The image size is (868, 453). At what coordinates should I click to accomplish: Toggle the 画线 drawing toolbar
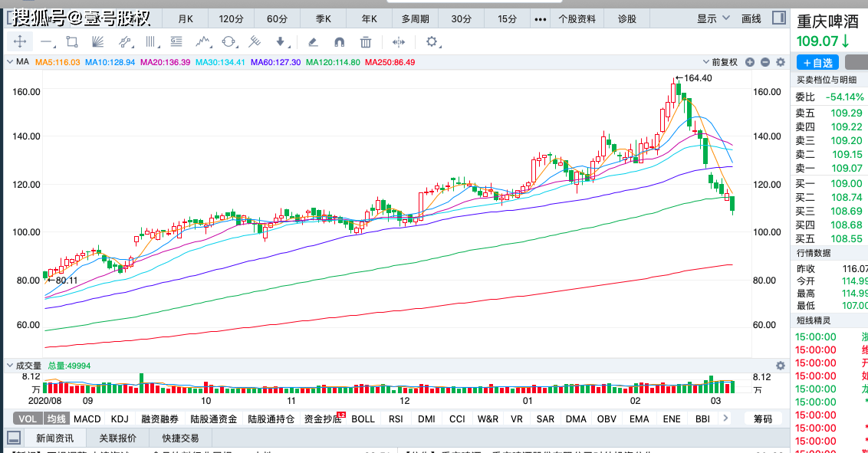coord(751,19)
